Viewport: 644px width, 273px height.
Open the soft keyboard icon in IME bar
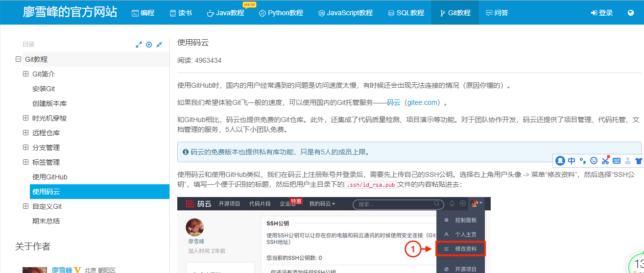coord(617,160)
